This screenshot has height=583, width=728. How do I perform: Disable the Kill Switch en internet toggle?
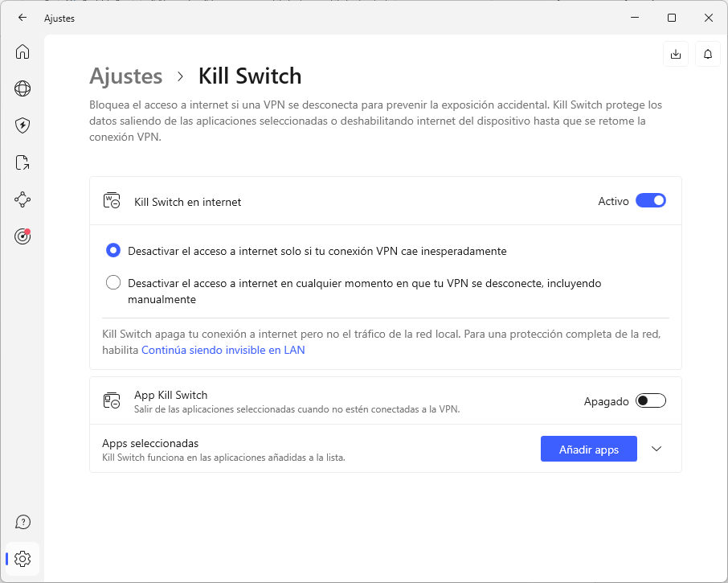(651, 200)
